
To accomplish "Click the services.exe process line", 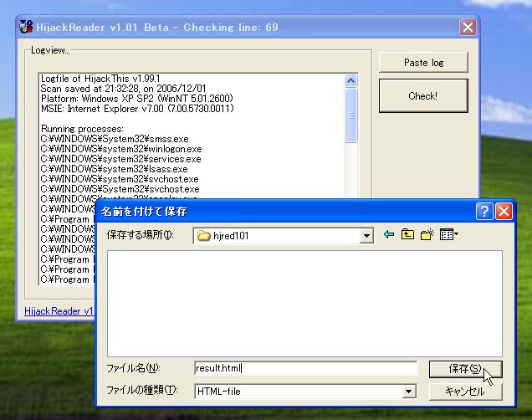I will click(120, 159).
